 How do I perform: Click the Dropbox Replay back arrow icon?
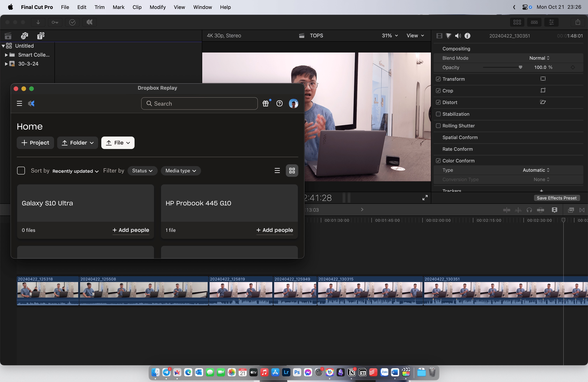coord(31,103)
